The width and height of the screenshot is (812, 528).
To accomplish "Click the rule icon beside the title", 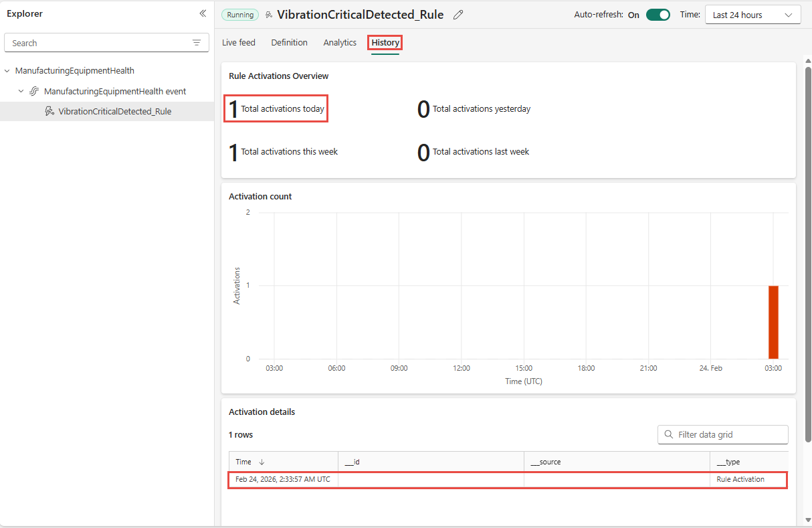I will coord(269,15).
